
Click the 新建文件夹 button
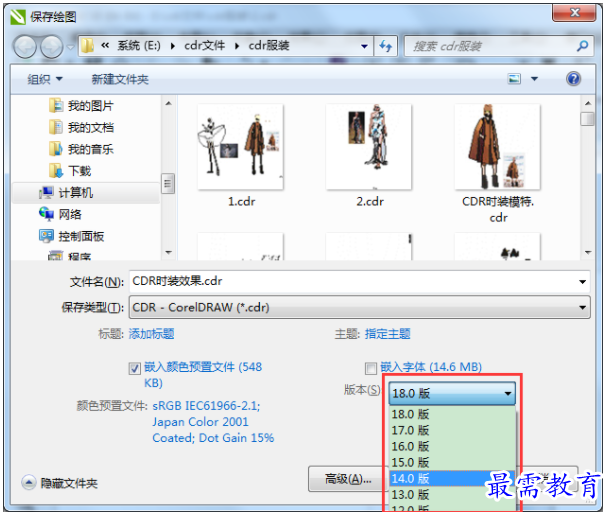120,79
